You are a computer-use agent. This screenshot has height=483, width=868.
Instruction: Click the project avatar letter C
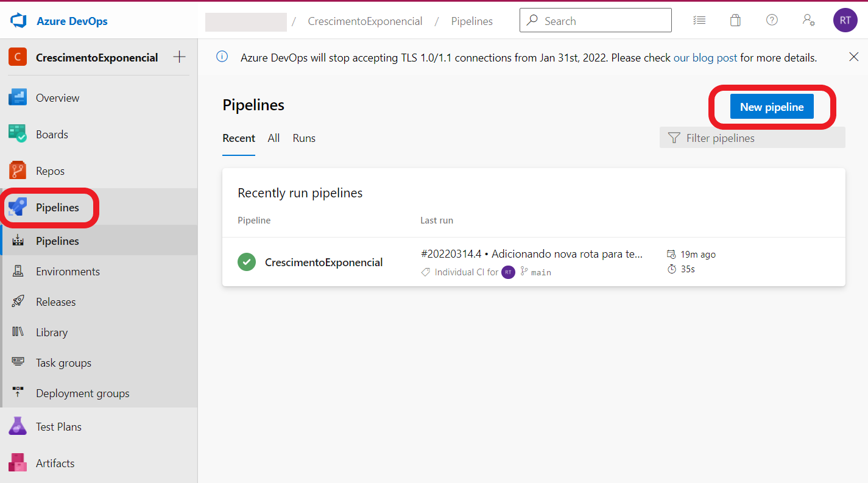coord(18,57)
